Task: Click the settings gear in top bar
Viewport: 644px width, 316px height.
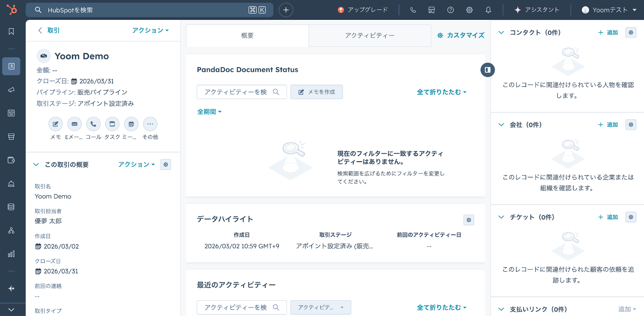Action: [x=469, y=10]
